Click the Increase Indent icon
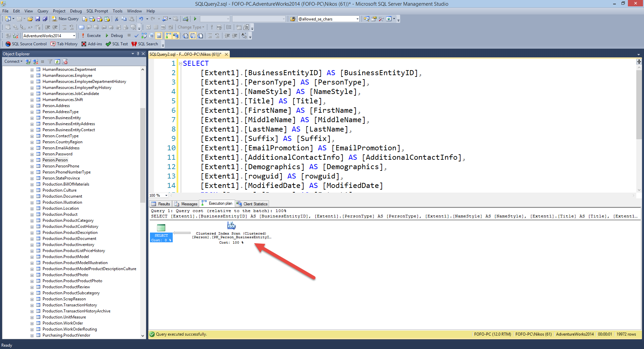Viewport: 644px width, 349px height. click(x=235, y=36)
